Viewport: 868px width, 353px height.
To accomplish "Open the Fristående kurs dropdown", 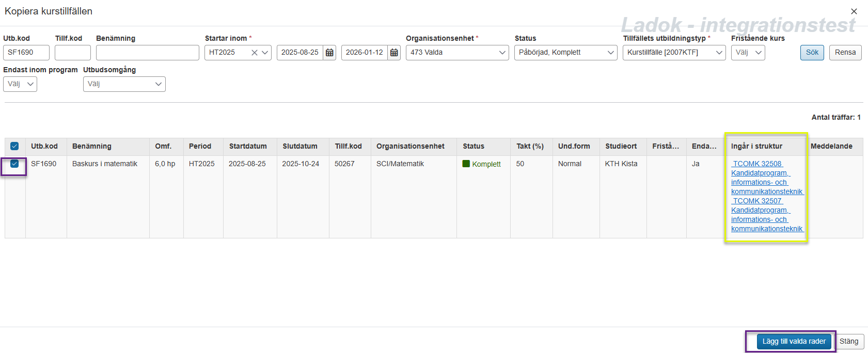I will click(758, 53).
